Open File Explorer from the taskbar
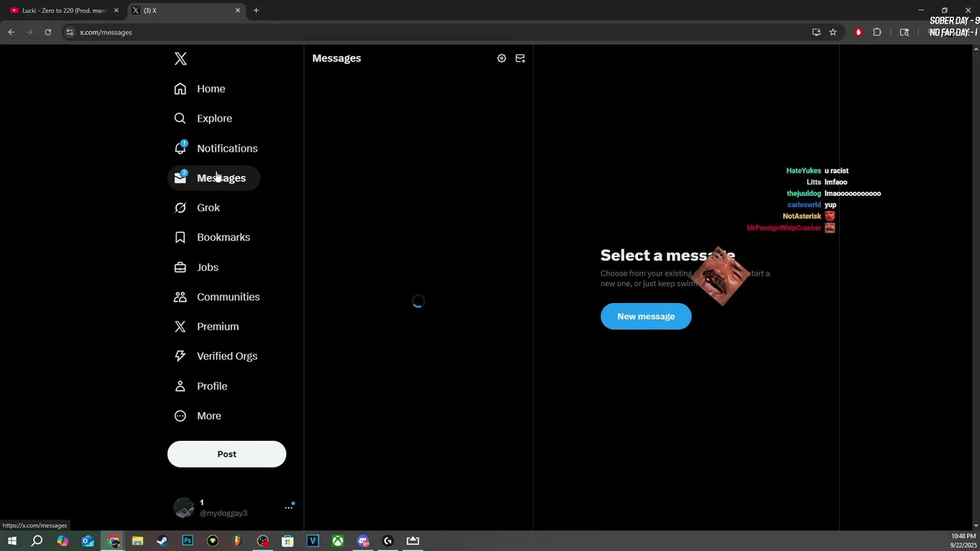This screenshot has height=551, width=980. click(138, 541)
